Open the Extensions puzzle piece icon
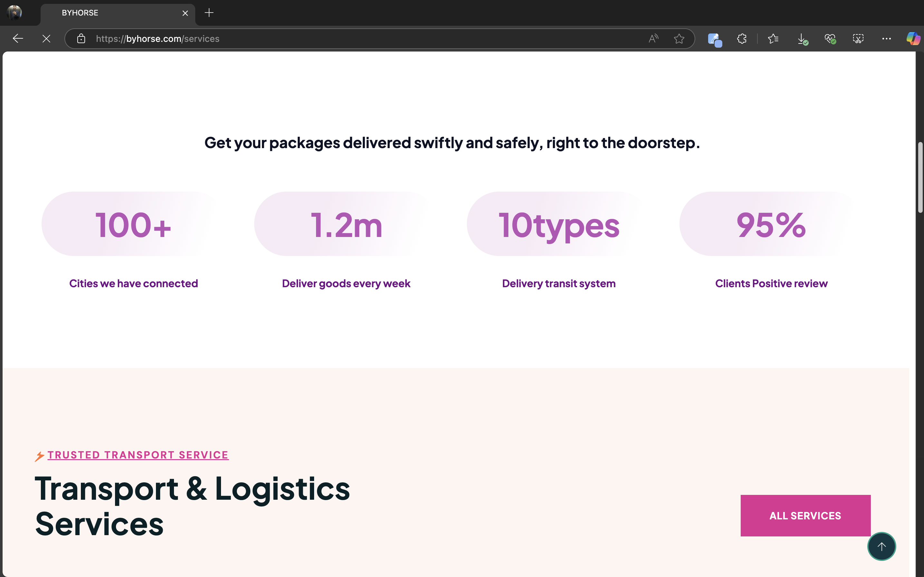924x577 pixels. click(742, 39)
